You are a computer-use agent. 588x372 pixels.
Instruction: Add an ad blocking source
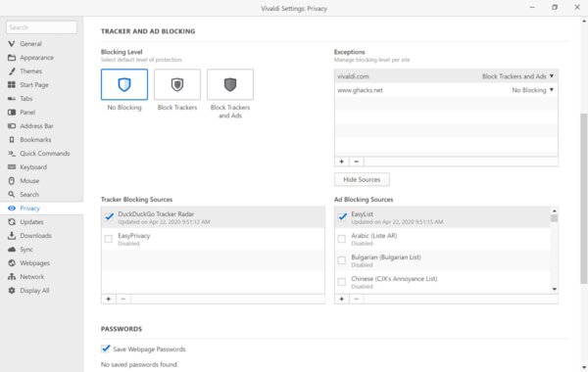pyautogui.click(x=342, y=299)
